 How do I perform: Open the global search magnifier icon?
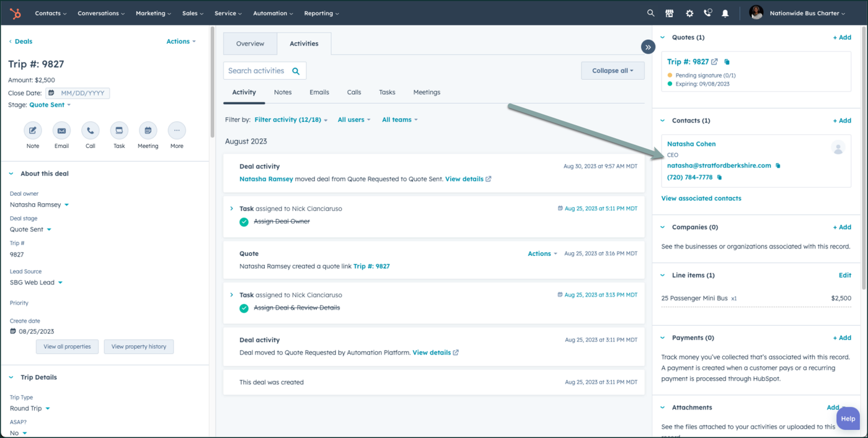(x=650, y=13)
